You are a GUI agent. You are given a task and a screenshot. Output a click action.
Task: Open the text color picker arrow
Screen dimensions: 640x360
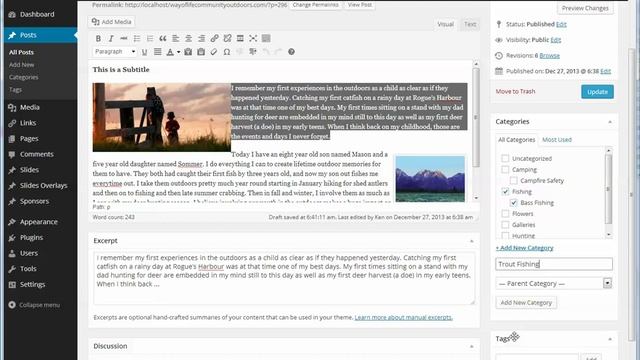click(178, 52)
